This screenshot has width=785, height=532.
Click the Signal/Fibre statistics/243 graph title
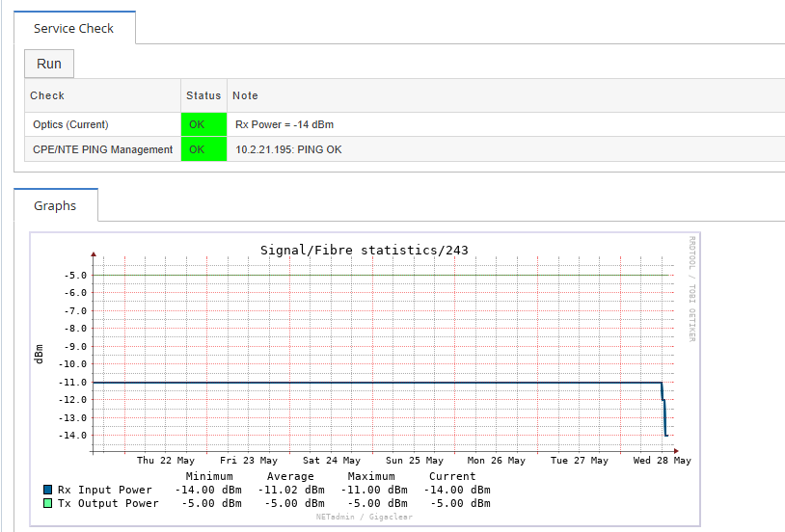(x=364, y=250)
